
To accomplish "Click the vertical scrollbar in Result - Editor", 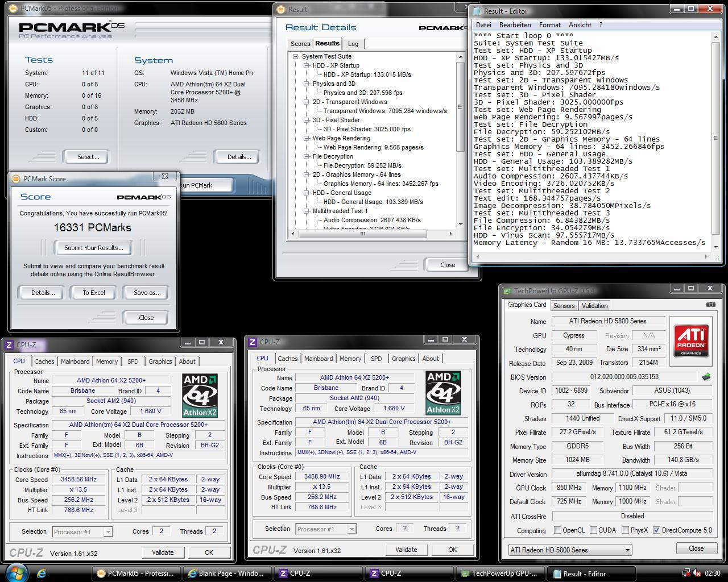I will (x=715, y=141).
